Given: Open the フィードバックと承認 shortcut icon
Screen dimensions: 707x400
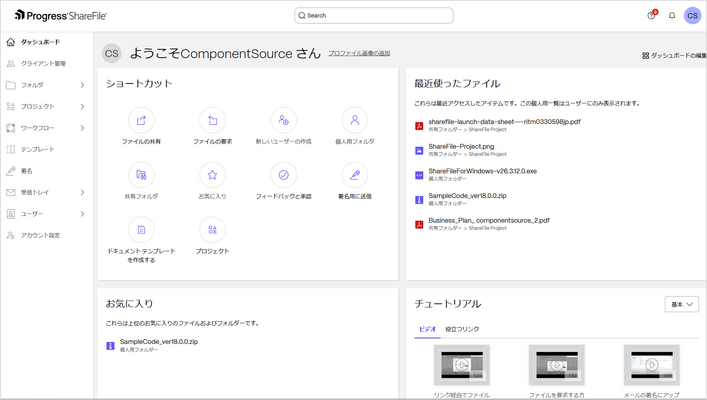Looking at the screenshot, I should (284, 175).
